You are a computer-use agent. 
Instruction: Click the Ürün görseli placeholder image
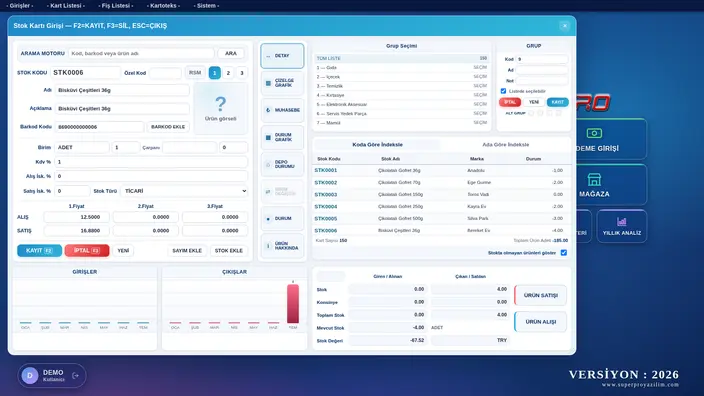[x=220, y=108]
